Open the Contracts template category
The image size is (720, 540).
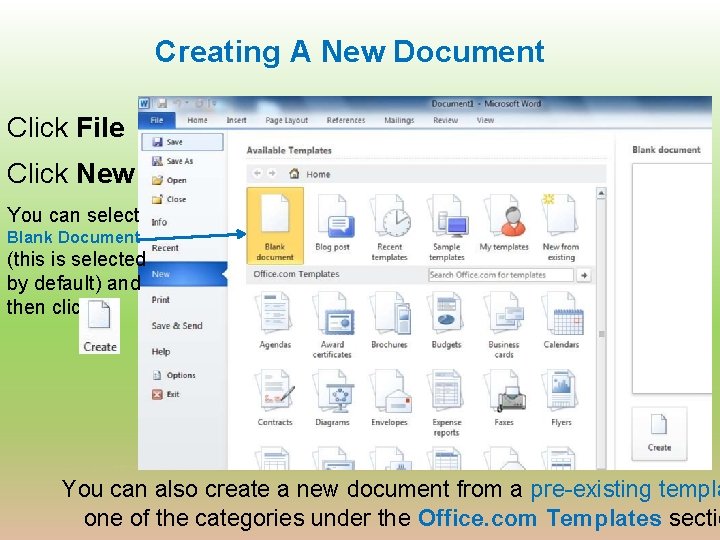pyautogui.click(x=275, y=398)
